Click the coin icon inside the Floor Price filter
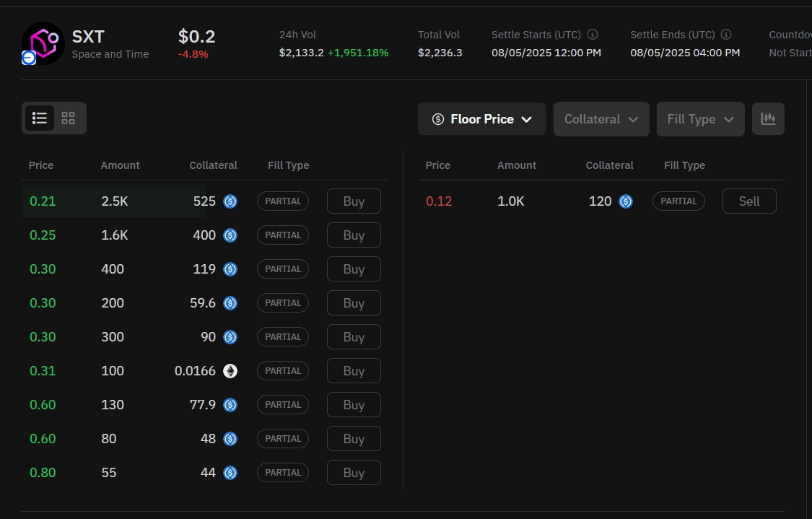Viewport: 812px width, 519px height. click(438, 118)
